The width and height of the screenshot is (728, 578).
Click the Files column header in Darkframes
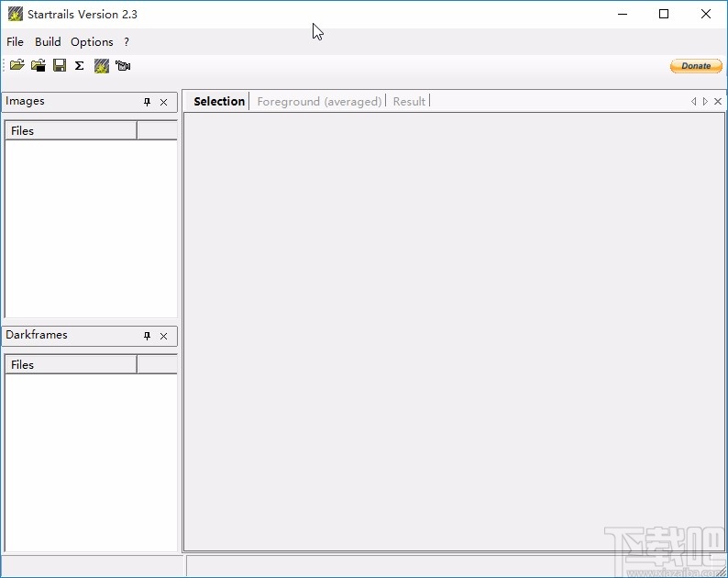click(x=71, y=365)
